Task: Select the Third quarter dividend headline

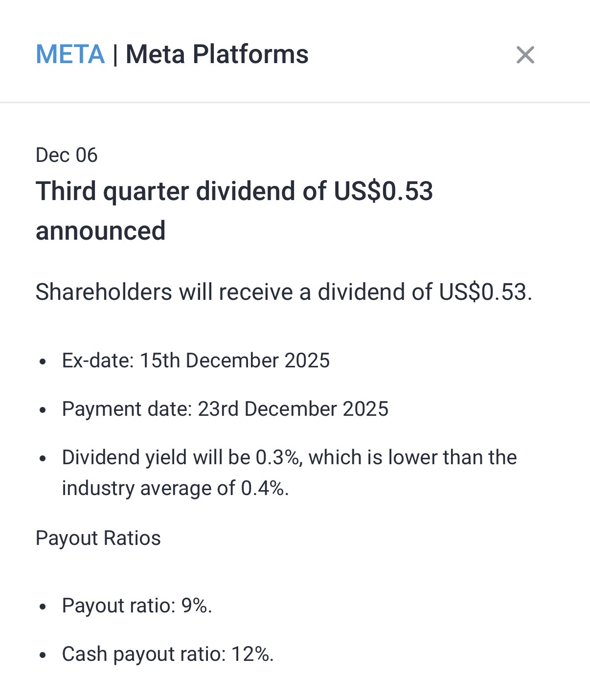Action: [x=234, y=191]
